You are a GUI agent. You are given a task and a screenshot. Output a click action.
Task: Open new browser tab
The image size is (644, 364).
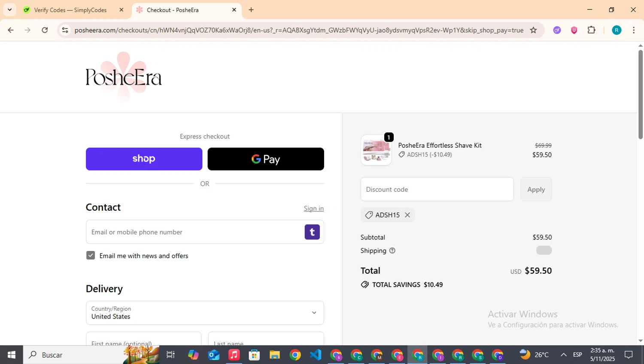click(251, 10)
